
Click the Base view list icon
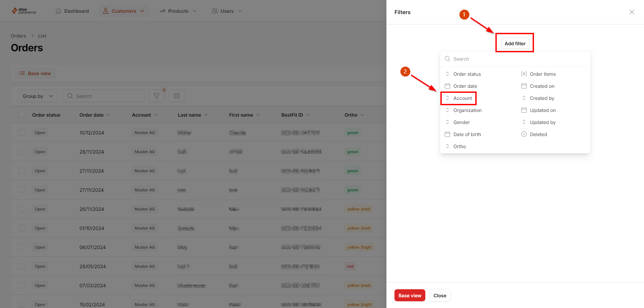click(x=22, y=73)
